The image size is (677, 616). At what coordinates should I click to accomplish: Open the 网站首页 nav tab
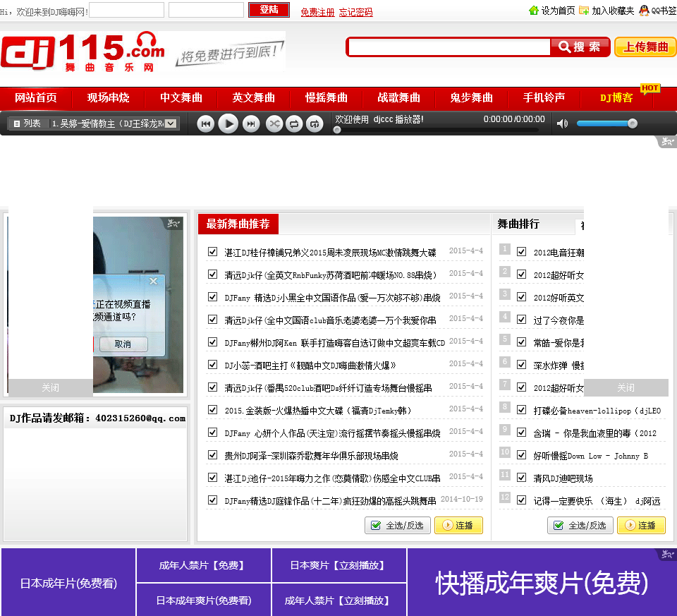(36, 98)
